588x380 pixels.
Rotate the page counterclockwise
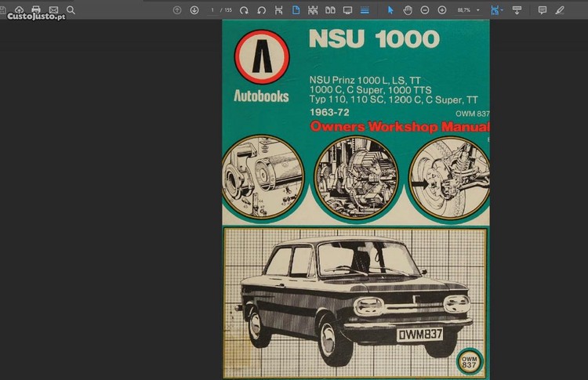pyautogui.click(x=262, y=10)
